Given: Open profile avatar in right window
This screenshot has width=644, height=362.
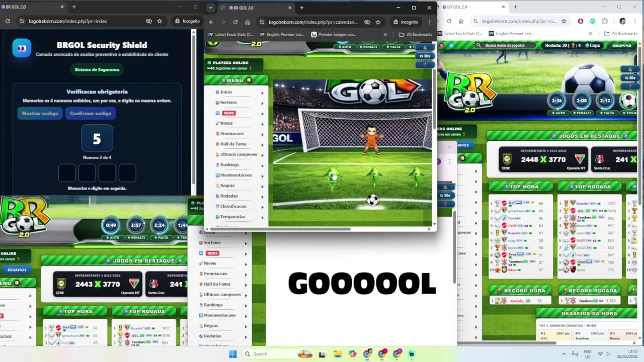Looking at the screenshot, I should coord(622,21).
